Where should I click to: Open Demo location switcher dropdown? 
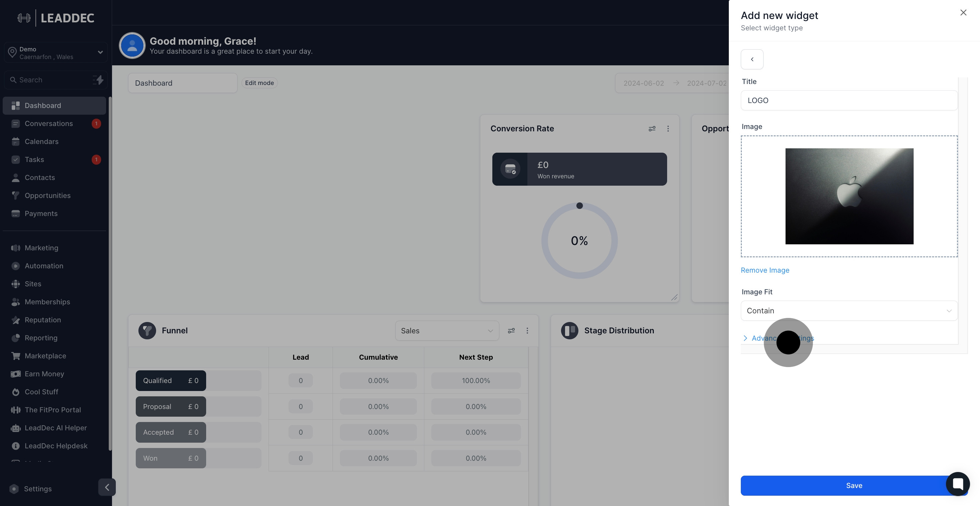[56, 52]
